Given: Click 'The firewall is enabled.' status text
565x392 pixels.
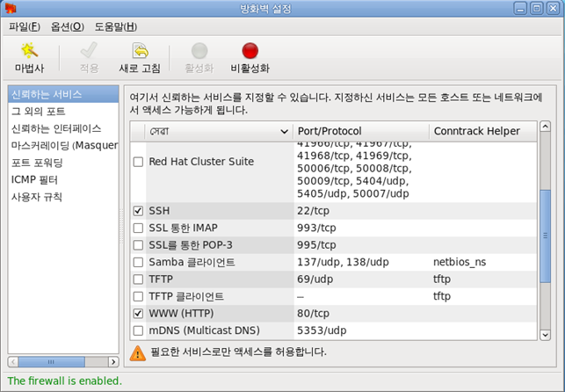Looking at the screenshot, I should (x=64, y=381).
